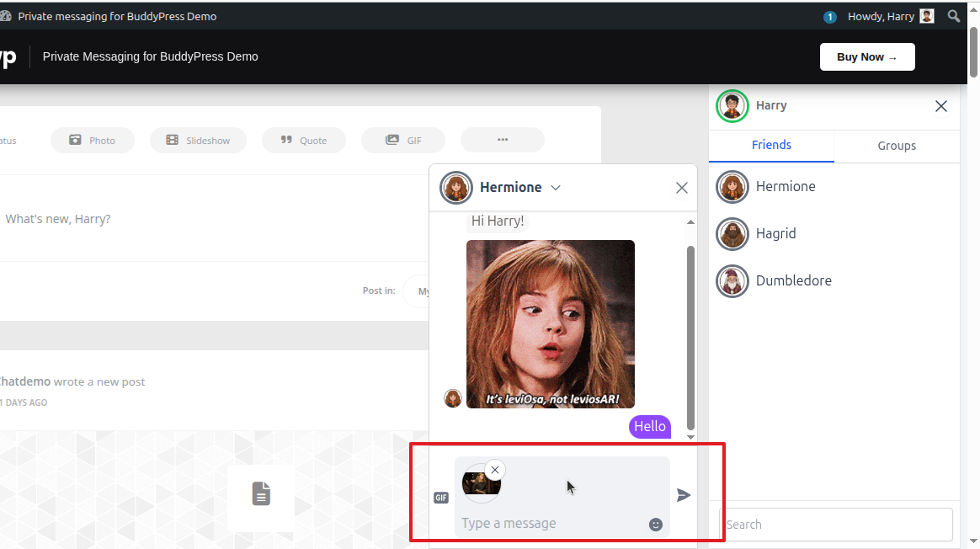Open chat with Dumbledore
980x549 pixels.
click(793, 280)
